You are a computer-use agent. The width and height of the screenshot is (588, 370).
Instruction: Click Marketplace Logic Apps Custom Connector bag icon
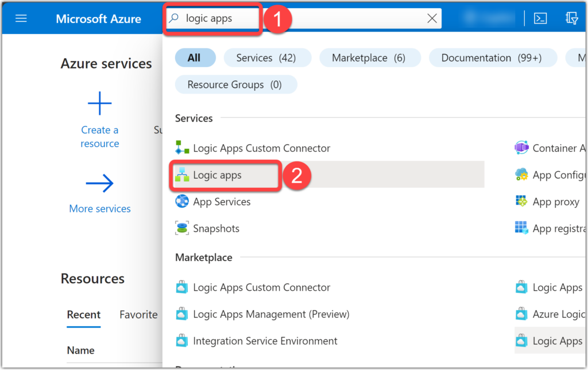[x=182, y=287]
